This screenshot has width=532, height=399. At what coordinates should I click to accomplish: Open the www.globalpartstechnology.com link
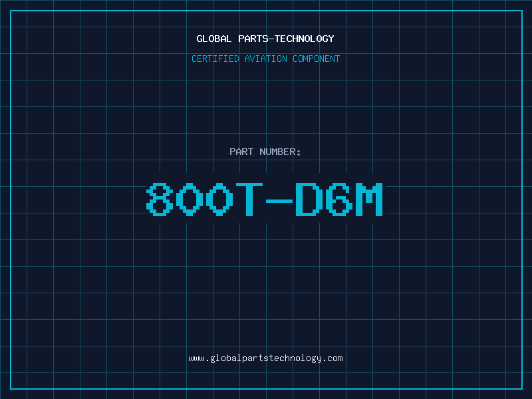coord(265,358)
